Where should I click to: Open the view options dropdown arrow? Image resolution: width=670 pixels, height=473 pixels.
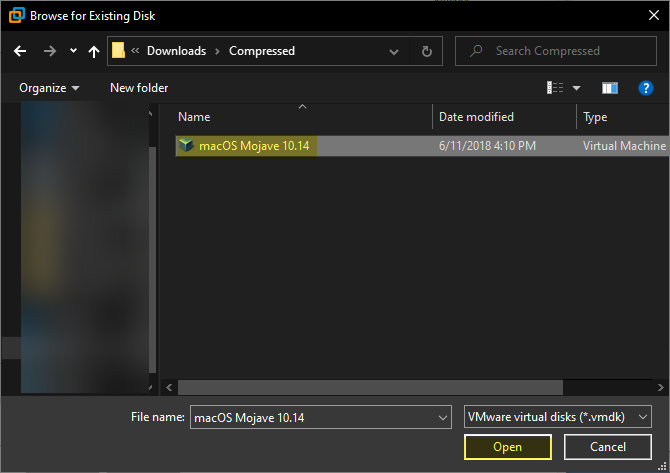click(576, 88)
